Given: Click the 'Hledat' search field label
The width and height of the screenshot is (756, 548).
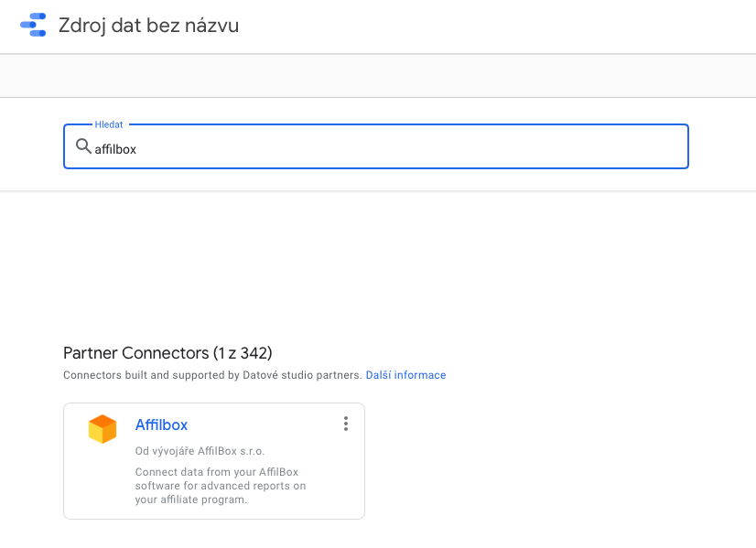Looking at the screenshot, I should tap(109, 124).
